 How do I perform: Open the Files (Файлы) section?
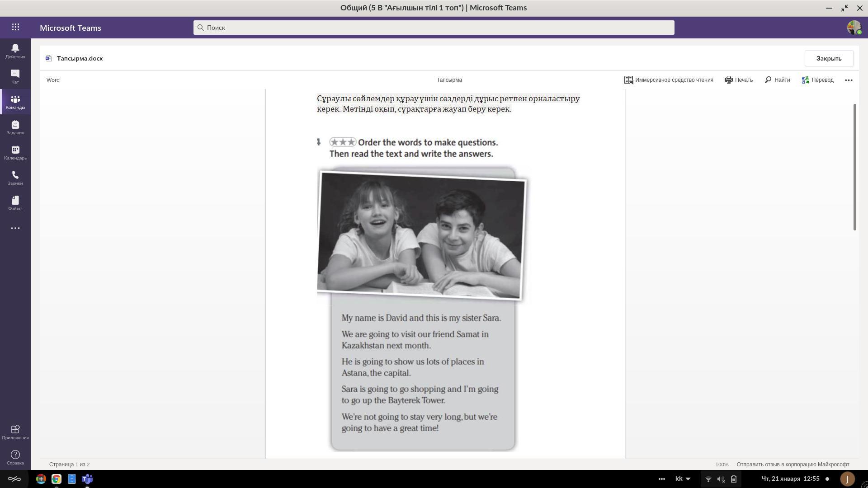pos(15,203)
